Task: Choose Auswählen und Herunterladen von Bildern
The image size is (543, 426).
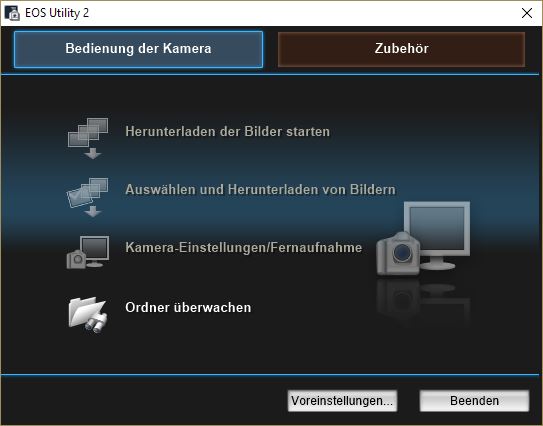Action: pyautogui.click(x=260, y=190)
